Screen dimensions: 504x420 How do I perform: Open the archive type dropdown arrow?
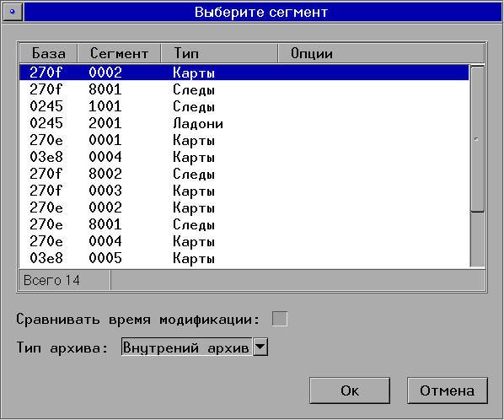[x=260, y=347]
